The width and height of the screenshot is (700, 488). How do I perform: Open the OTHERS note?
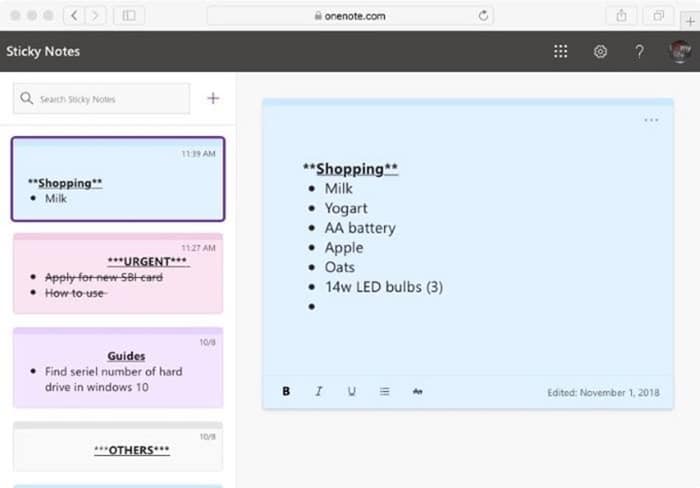118,447
